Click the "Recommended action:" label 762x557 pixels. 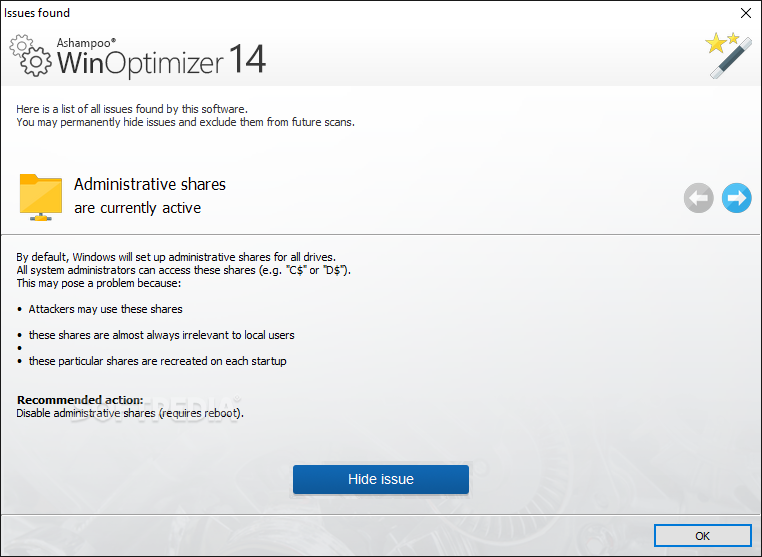(x=80, y=400)
